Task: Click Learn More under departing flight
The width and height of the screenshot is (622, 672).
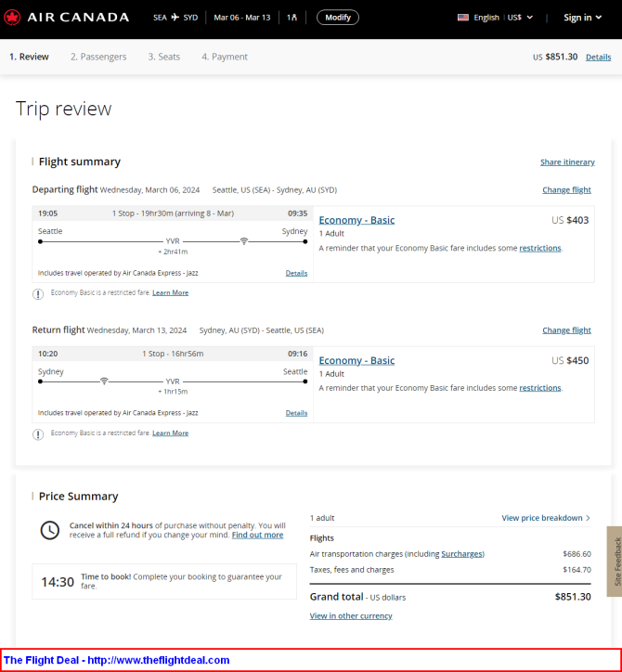Action: [x=170, y=292]
